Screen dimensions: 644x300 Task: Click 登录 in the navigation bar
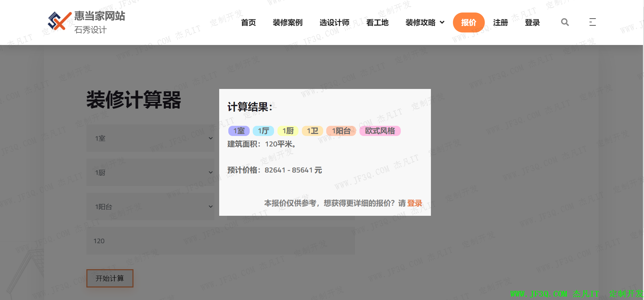[532, 23]
